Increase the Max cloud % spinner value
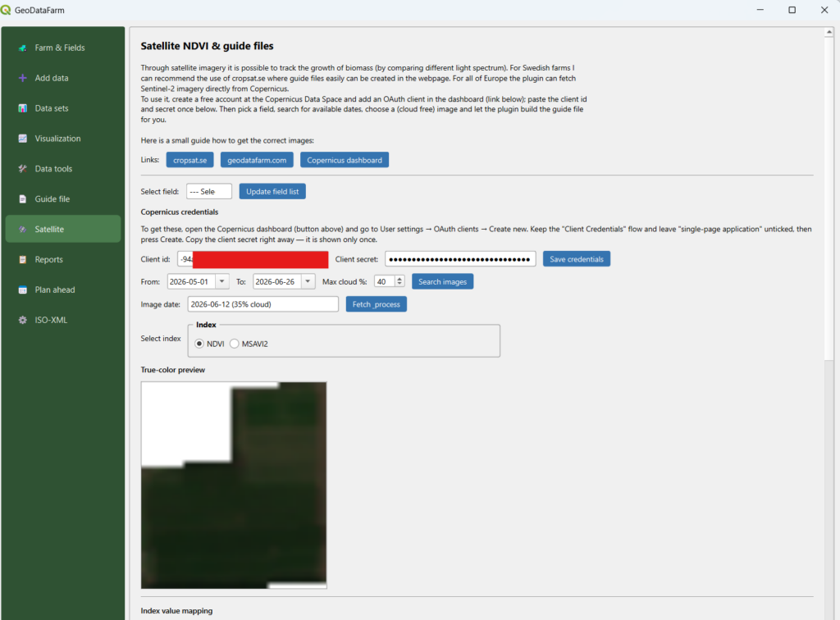The image size is (840, 620). tap(399, 279)
